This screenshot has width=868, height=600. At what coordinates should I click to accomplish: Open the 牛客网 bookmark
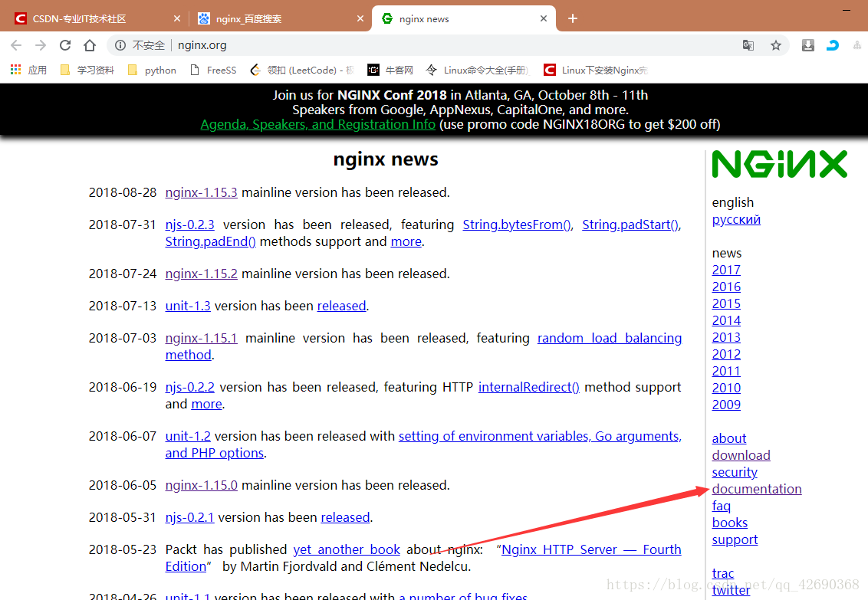tap(390, 70)
